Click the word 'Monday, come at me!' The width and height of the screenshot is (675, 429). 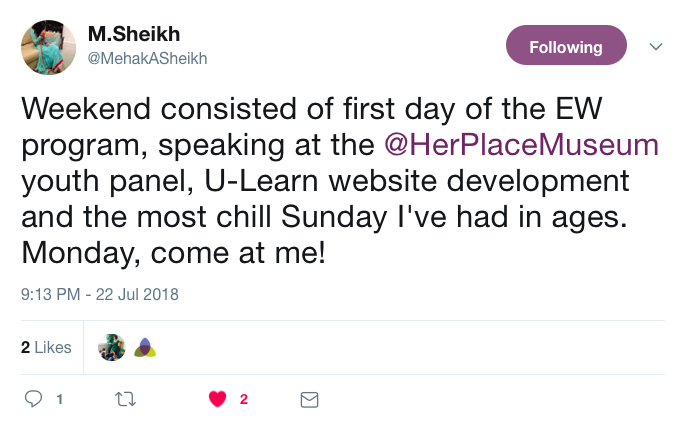(x=173, y=253)
